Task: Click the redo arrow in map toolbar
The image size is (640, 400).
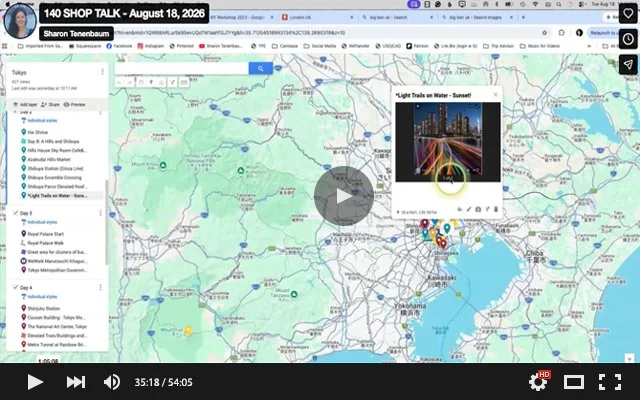Action: point(129,82)
